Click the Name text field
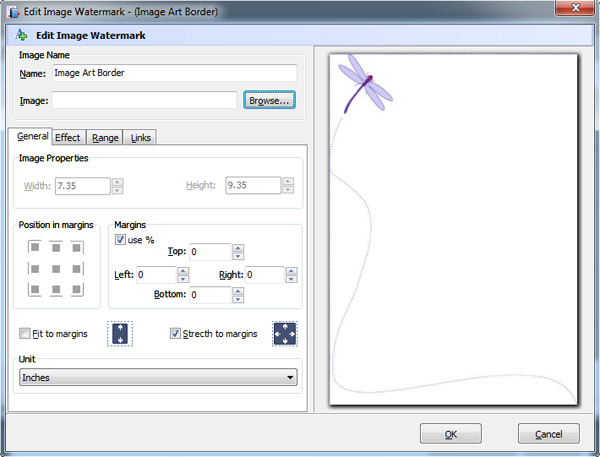The image size is (600, 457). tap(173, 73)
